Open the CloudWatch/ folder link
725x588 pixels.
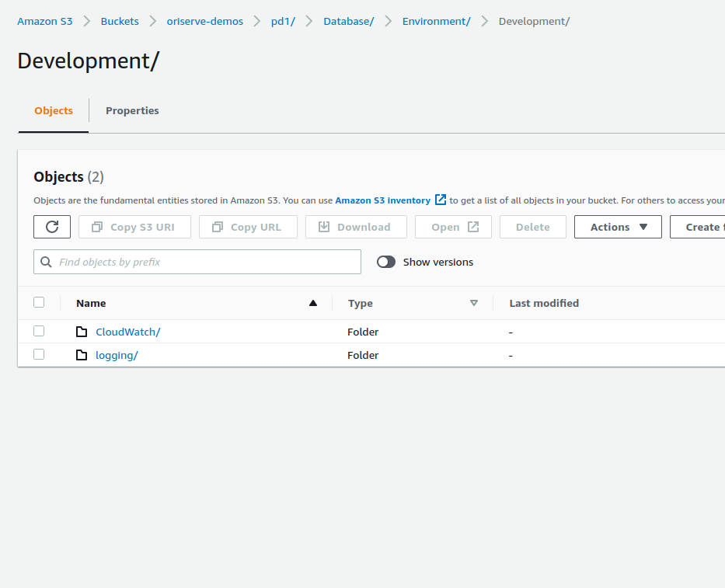click(127, 332)
